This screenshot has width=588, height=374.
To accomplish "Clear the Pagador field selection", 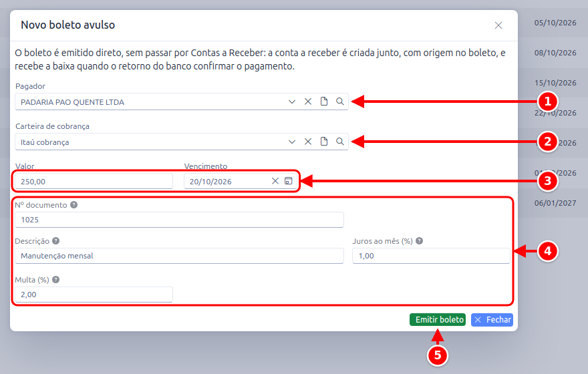I will [x=308, y=102].
